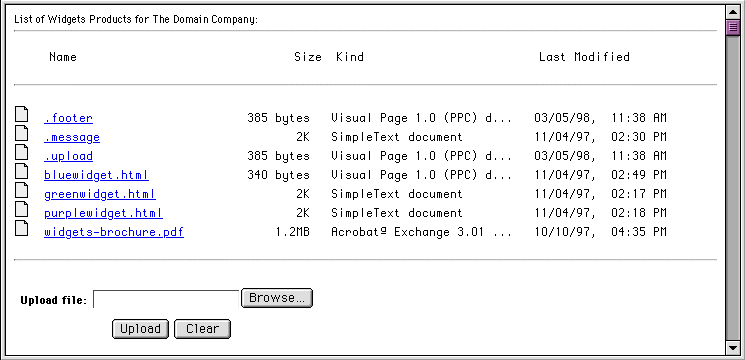Click the scrollbar down arrow
This screenshot has width=745, height=360.
point(733,348)
